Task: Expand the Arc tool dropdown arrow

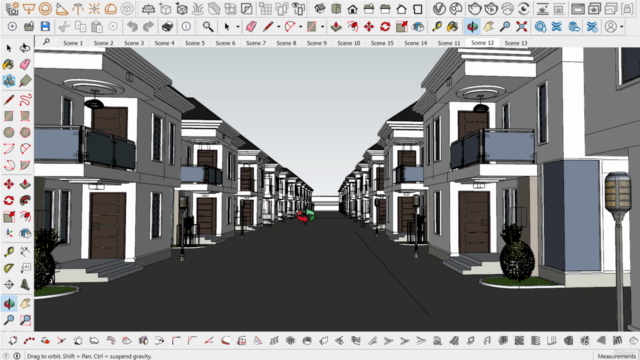Action: click(300, 27)
